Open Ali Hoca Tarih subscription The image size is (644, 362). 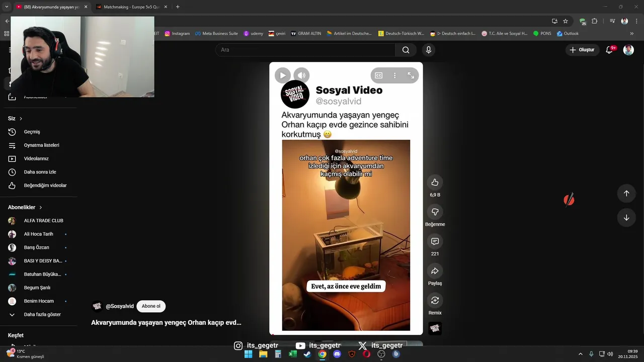[38, 234]
